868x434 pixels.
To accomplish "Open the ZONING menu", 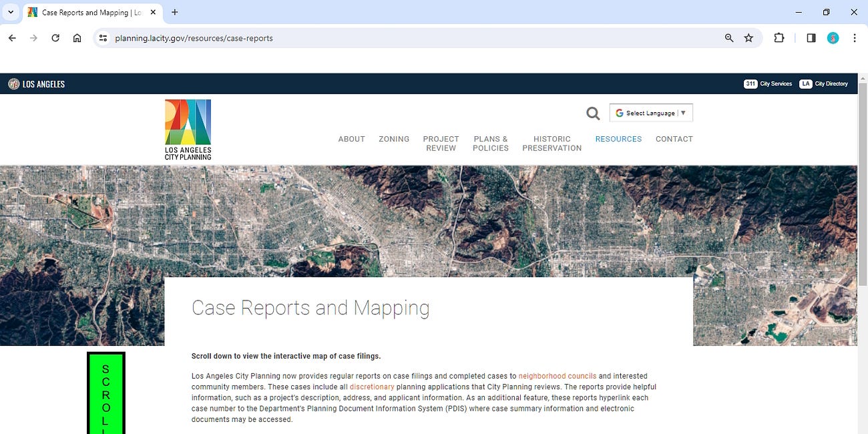I will (x=394, y=139).
